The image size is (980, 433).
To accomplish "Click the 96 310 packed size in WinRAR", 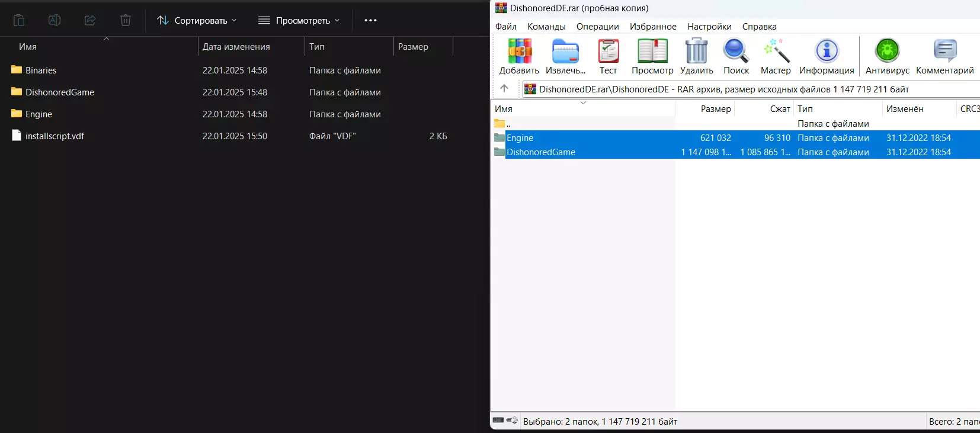I will coord(777,138).
